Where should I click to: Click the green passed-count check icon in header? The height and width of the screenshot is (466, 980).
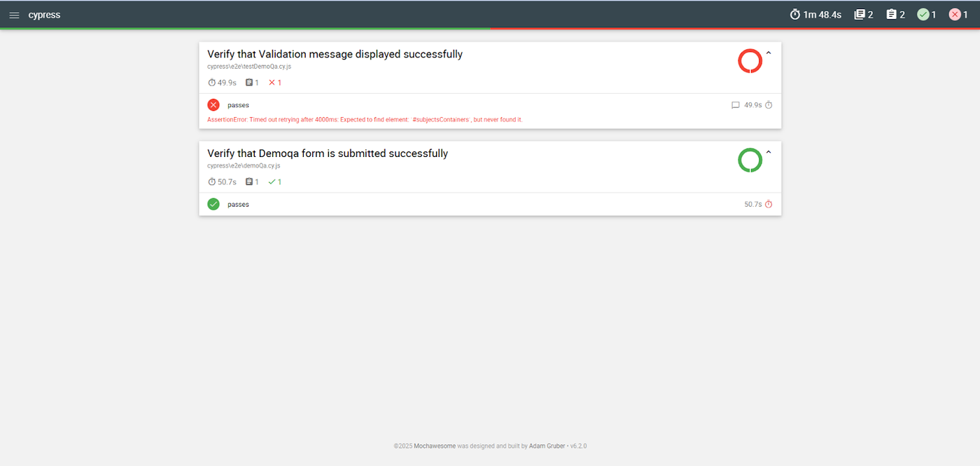click(x=923, y=15)
